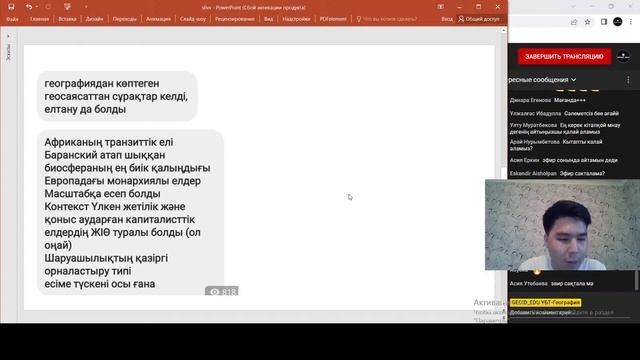Click the PowerPoint slide vertical scrollbar thumb

coord(503,173)
